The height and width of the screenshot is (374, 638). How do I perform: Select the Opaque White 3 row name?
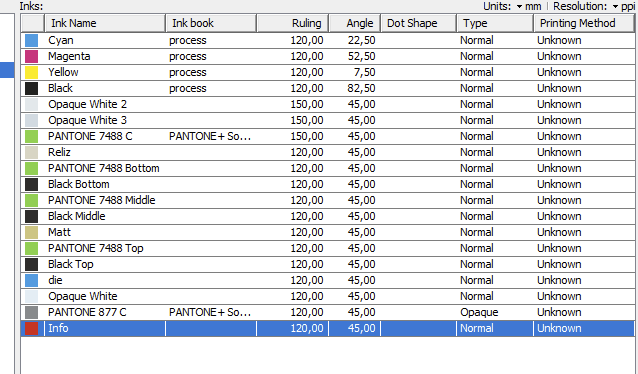point(87,120)
